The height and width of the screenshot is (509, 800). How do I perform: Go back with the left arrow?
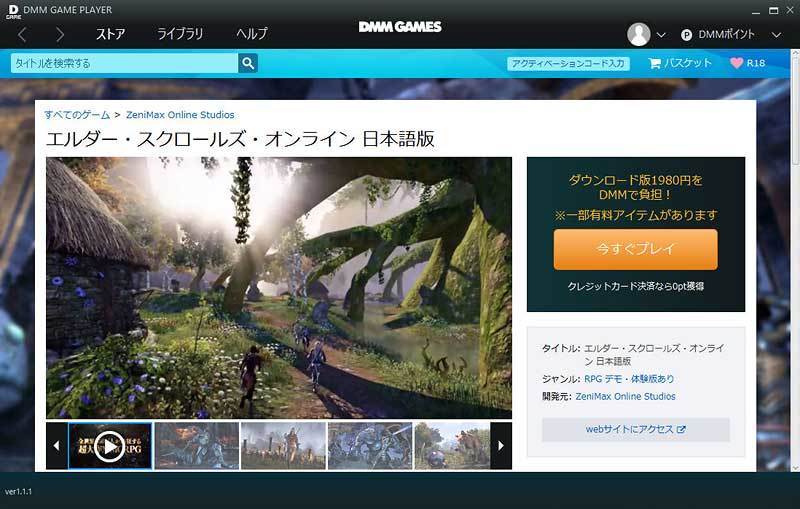[22, 35]
